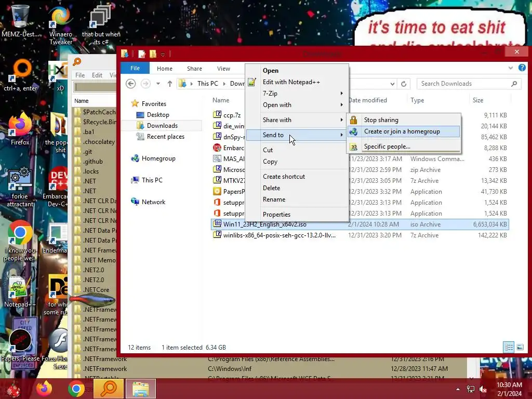
Task: Expand the Explorer ribbon chevron
Action: 511,68
